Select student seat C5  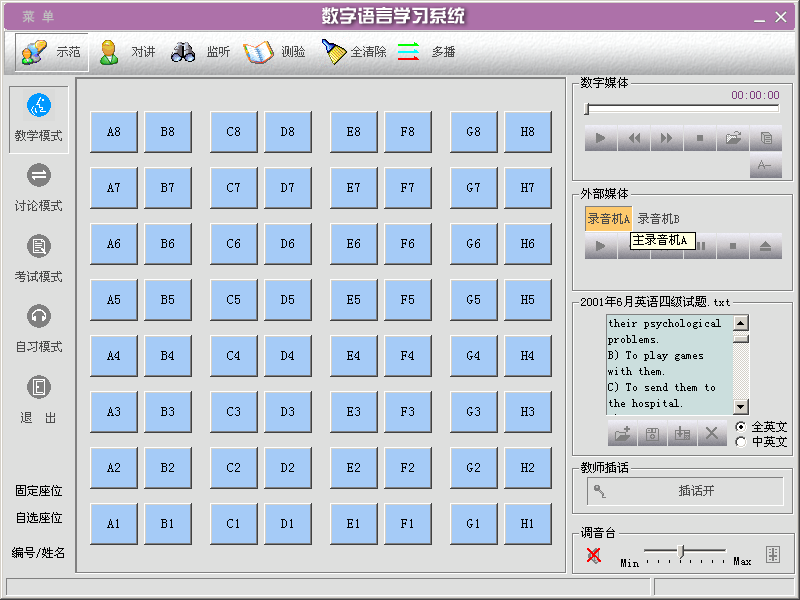tap(233, 300)
